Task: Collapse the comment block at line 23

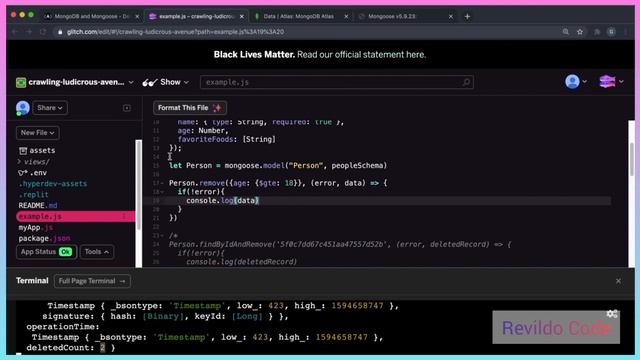Action: 162,236
